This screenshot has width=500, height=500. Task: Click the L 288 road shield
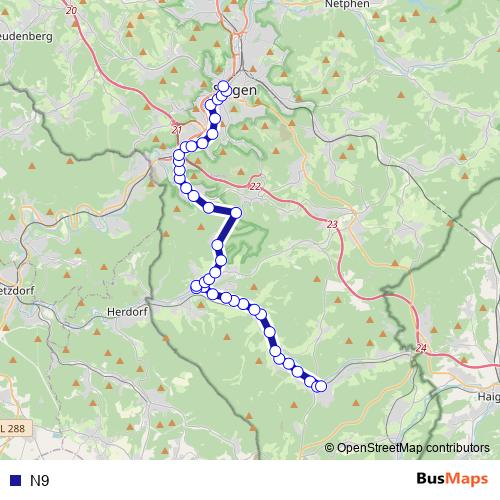[x=15, y=428]
